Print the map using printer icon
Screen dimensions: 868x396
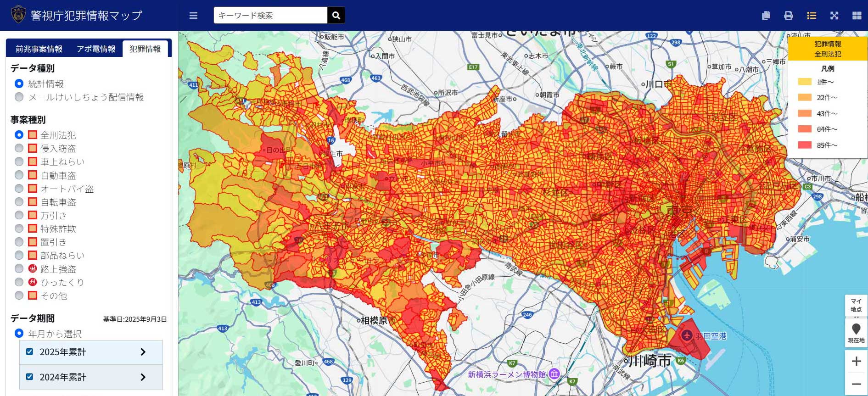(788, 16)
